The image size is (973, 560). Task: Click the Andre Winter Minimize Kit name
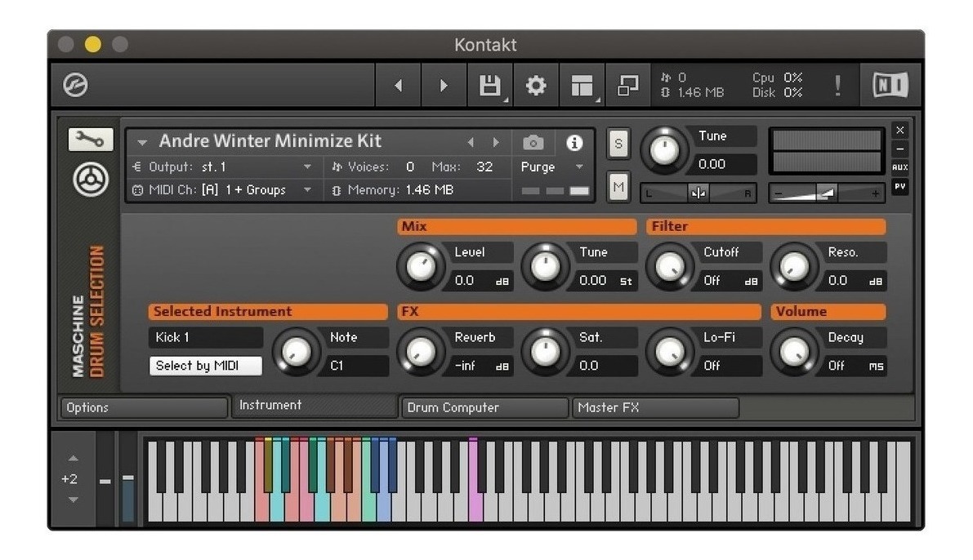click(x=270, y=141)
